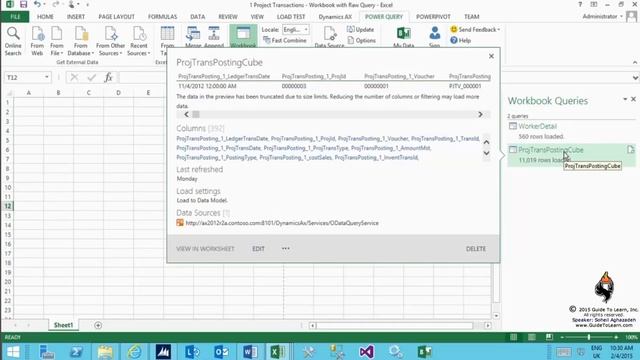Open Internet Explorer from taskbar

coord(134,351)
